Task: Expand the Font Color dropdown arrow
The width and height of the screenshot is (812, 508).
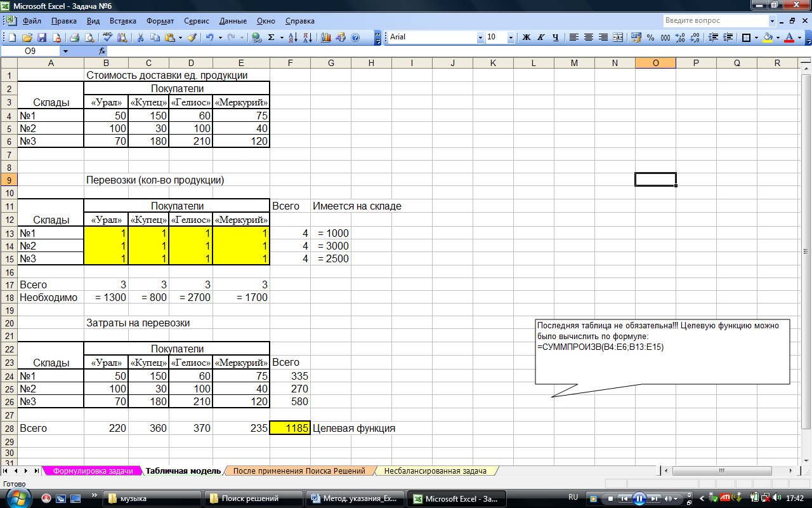Action: 799,37
